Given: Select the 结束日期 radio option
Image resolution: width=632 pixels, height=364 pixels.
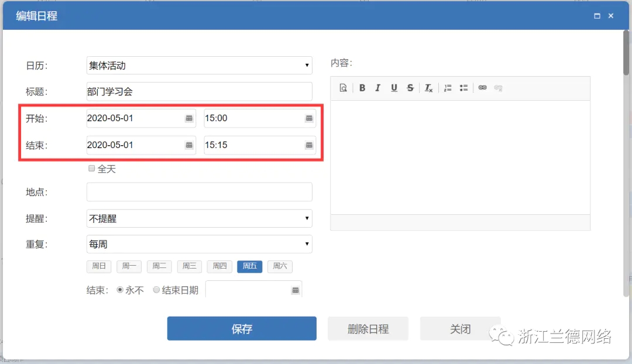Looking at the screenshot, I should pos(156,290).
